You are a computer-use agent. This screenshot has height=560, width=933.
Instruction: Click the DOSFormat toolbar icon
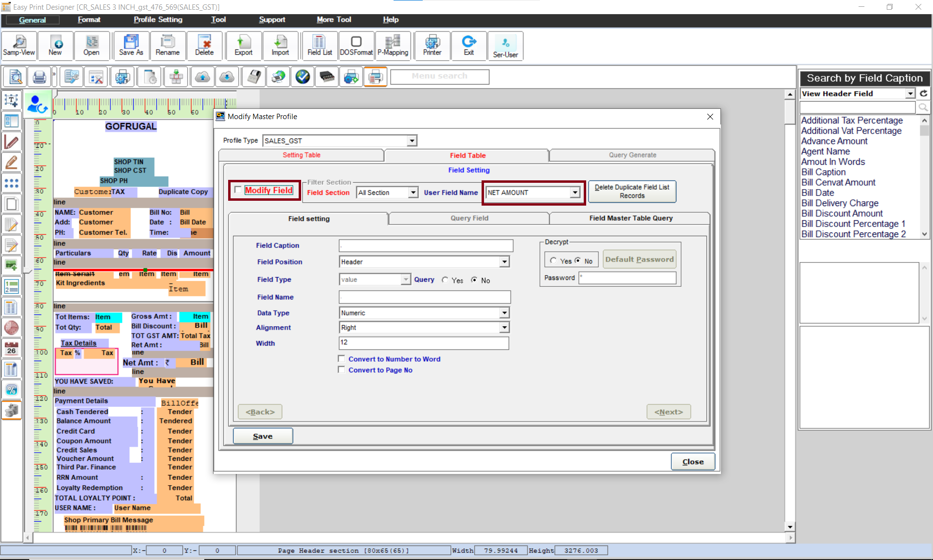pyautogui.click(x=356, y=46)
